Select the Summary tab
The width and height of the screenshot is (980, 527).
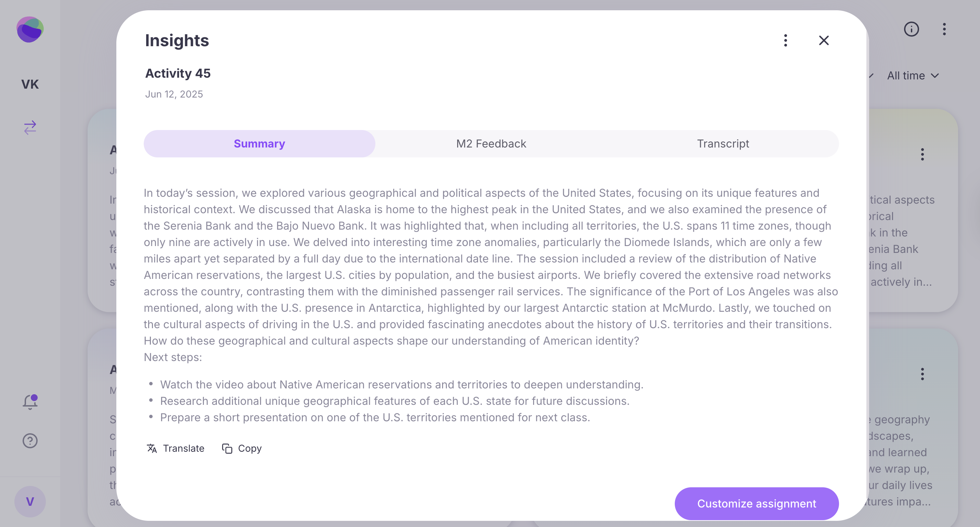pyautogui.click(x=259, y=144)
